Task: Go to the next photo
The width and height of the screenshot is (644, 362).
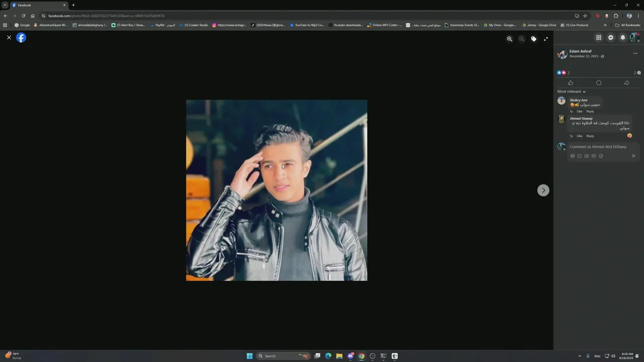Action: coord(543,190)
